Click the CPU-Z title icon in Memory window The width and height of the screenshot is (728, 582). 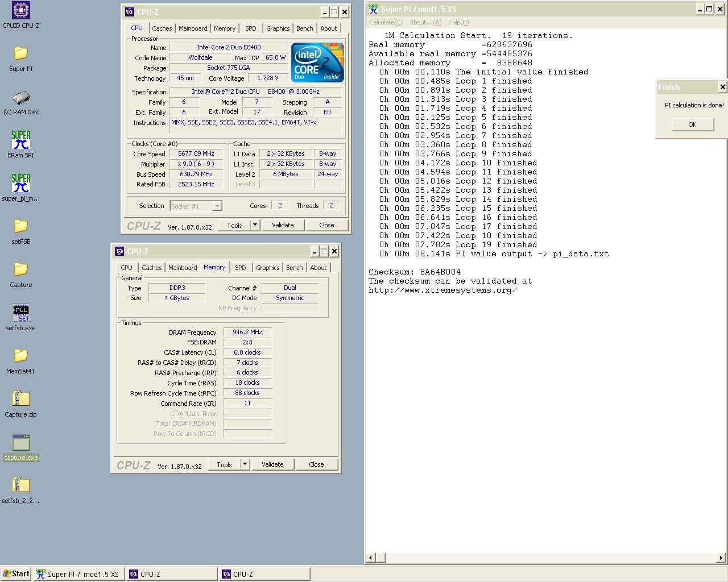coord(119,251)
